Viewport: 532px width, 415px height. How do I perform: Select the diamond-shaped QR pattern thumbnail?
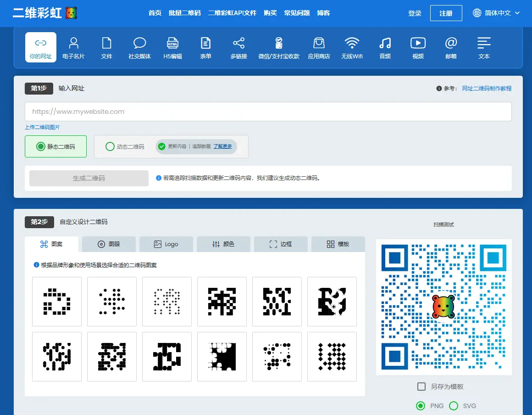pyautogui.click(x=332, y=357)
